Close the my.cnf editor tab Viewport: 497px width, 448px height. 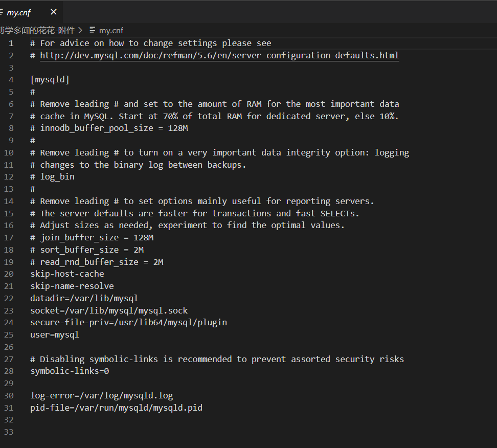point(54,12)
